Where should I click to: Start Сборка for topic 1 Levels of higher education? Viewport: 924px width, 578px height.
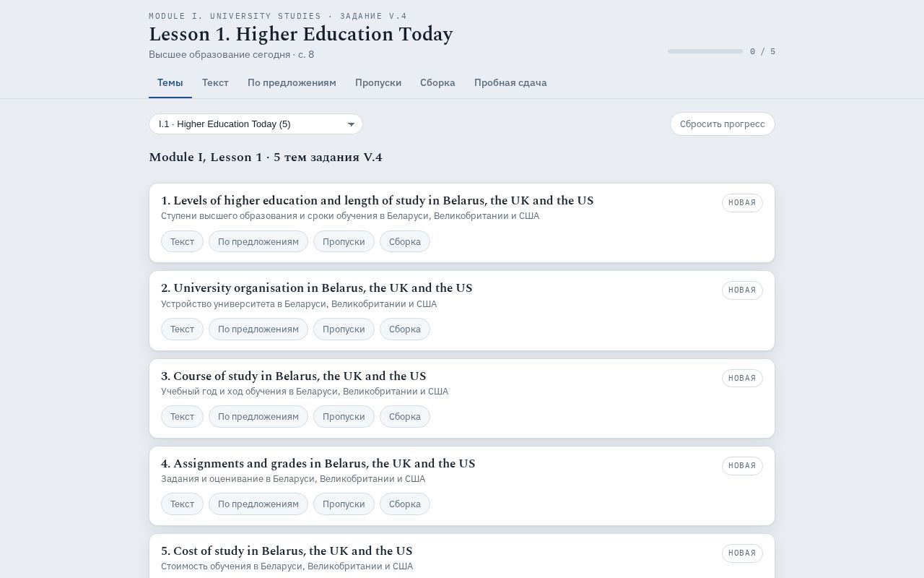pos(405,241)
